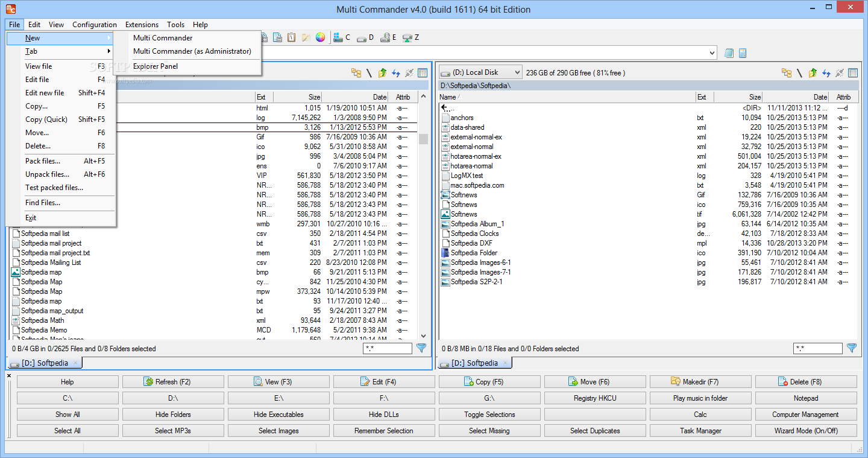Viewport: 868px width, 458px height.
Task: Close the left panel Softpedia tab
Action: point(75,363)
